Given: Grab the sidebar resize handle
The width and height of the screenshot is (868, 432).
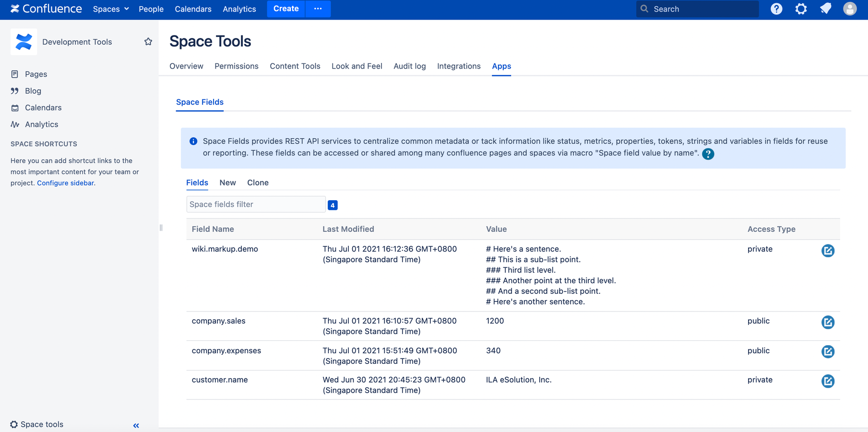Looking at the screenshot, I should pyautogui.click(x=161, y=228).
